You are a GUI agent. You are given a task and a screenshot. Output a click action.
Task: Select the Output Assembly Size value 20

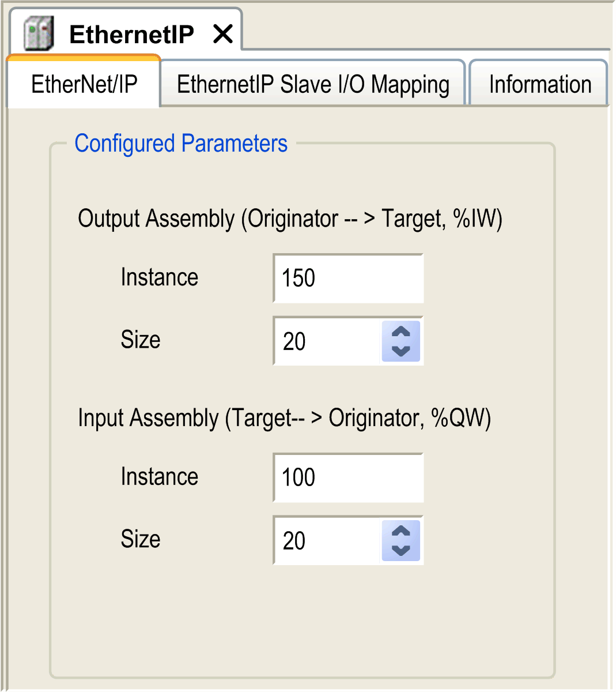click(x=323, y=341)
